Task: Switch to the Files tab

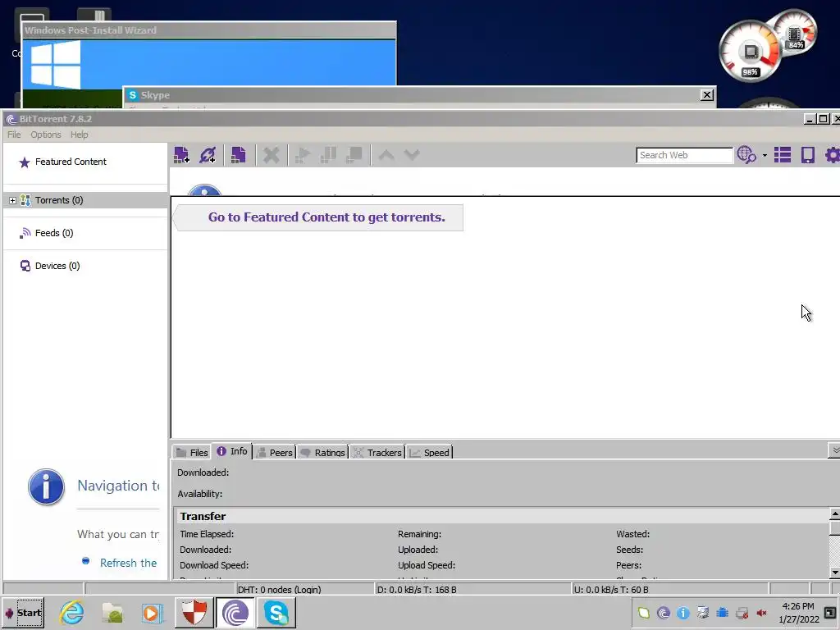Action: (x=192, y=453)
